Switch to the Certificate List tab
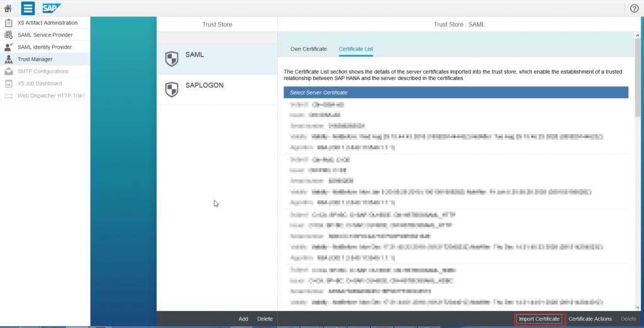The width and height of the screenshot is (644, 328). 356,49
